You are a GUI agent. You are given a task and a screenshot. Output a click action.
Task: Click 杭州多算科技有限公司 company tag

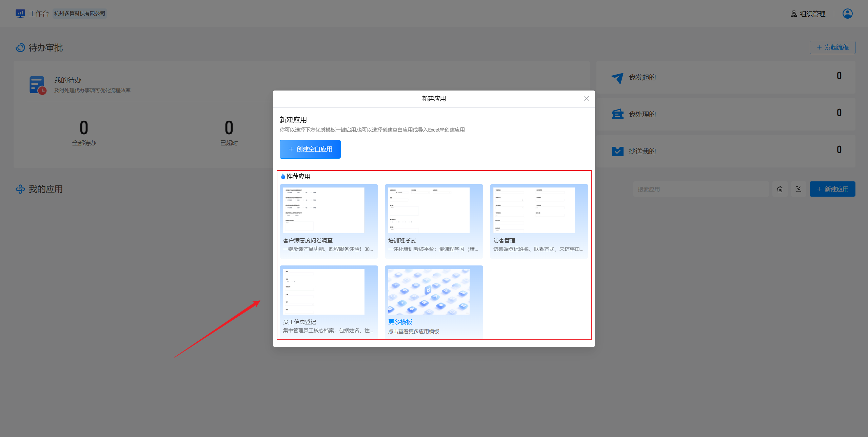[80, 14]
